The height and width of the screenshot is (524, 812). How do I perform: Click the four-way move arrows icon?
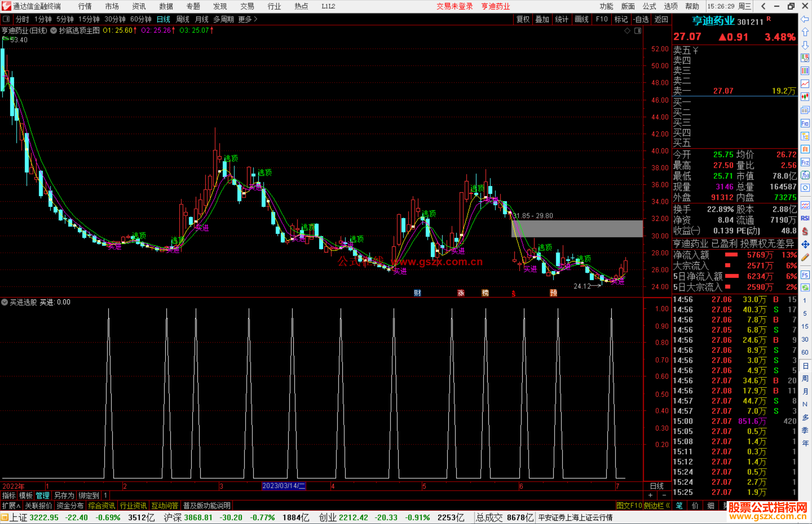(805, 245)
